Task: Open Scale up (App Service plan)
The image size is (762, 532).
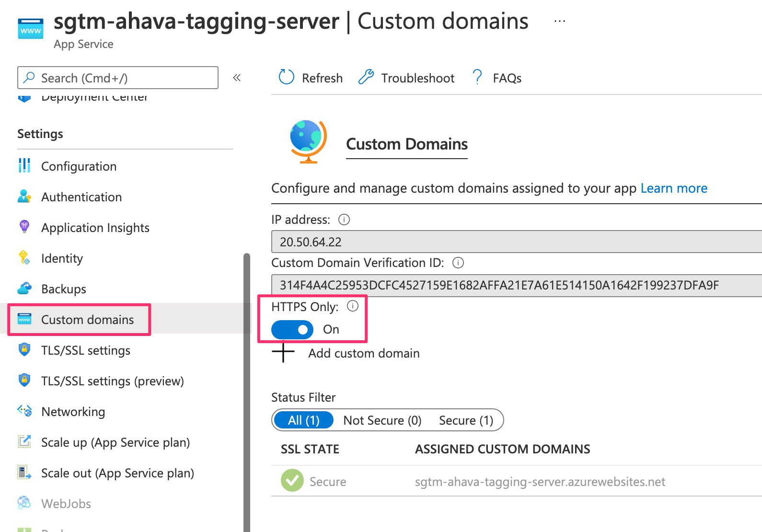Action: pos(115,442)
